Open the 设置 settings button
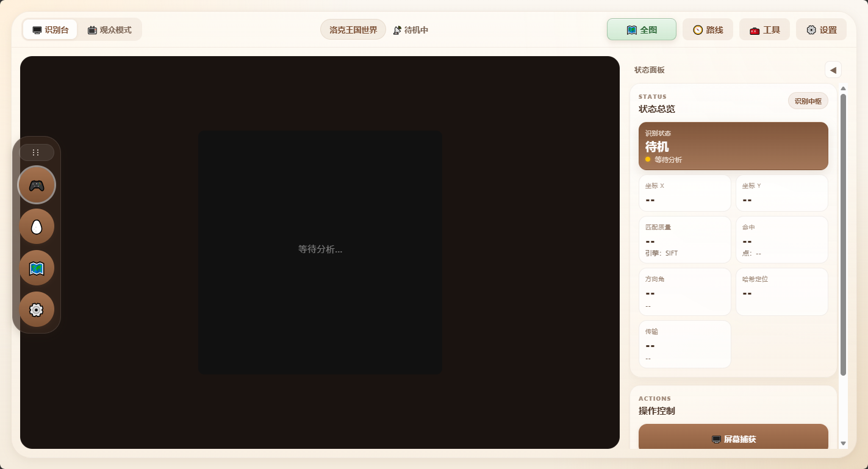 coord(821,29)
